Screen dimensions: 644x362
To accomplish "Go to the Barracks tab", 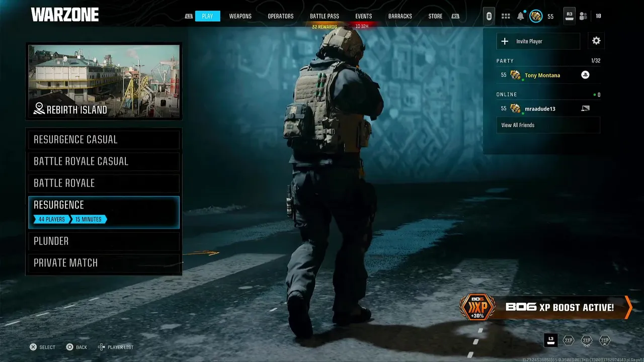I will 400,16.
